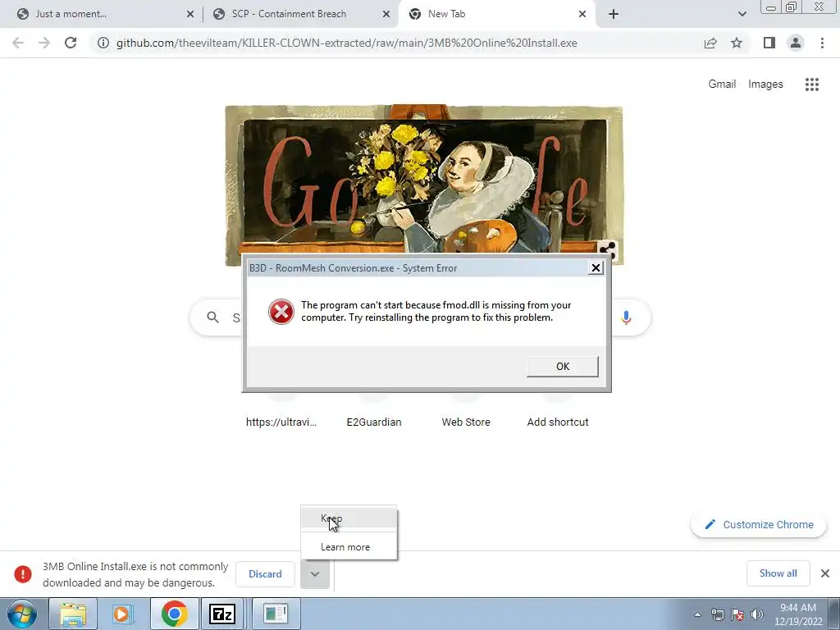Show all downloads

778,573
